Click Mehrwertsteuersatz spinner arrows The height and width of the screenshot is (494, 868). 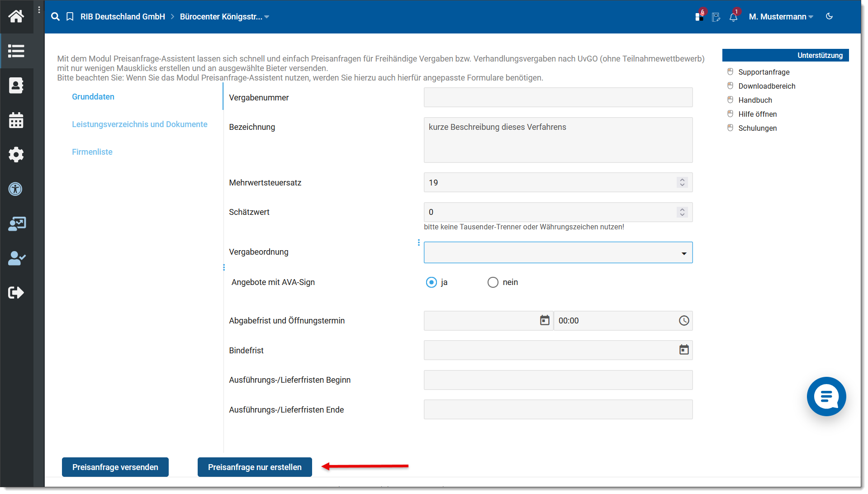pyautogui.click(x=682, y=182)
